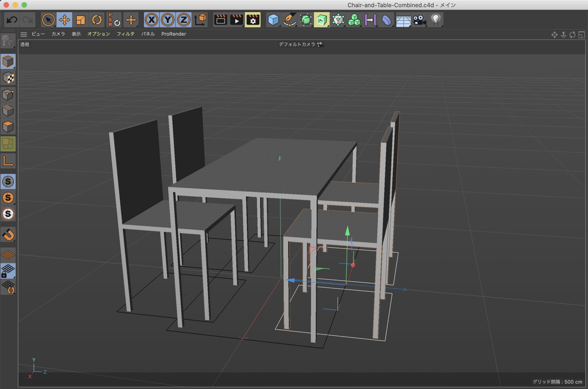Add a Light object
Image resolution: width=588 pixels, height=389 pixels.
click(x=436, y=20)
